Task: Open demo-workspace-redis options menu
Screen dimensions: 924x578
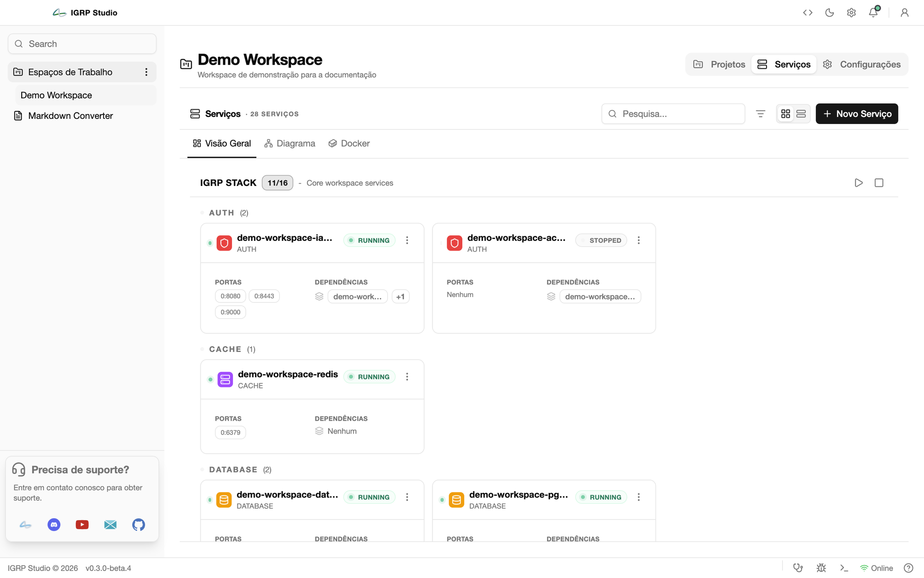Action: click(x=407, y=377)
